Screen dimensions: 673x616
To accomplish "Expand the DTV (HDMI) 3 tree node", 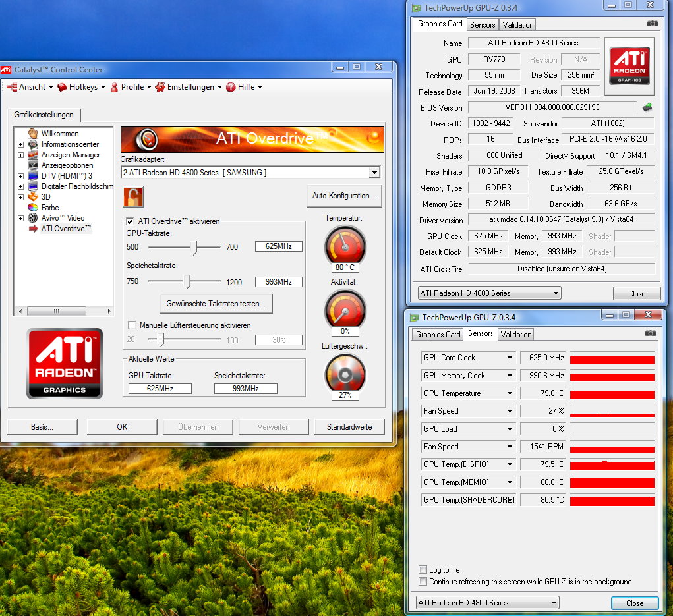I will 20,176.
